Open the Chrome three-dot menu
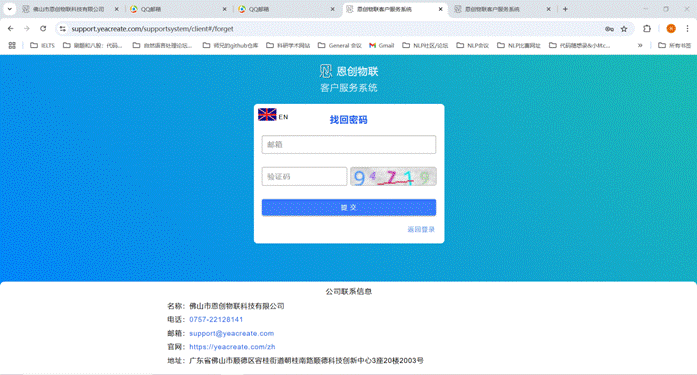Image resolution: width=697 pixels, height=375 pixels. point(687,29)
